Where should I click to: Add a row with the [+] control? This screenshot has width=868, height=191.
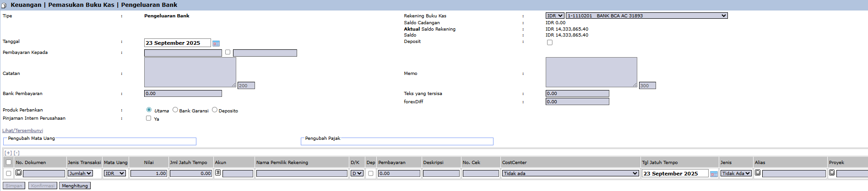coord(8,153)
